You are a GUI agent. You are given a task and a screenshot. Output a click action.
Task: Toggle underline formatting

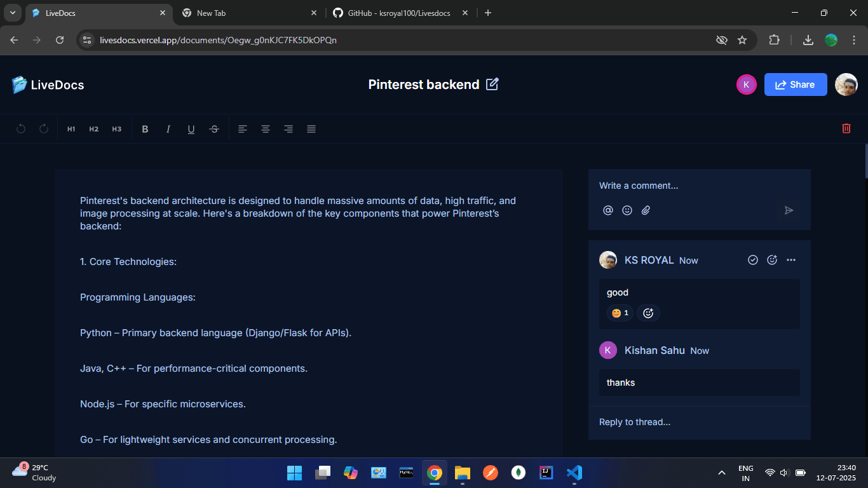(x=191, y=129)
